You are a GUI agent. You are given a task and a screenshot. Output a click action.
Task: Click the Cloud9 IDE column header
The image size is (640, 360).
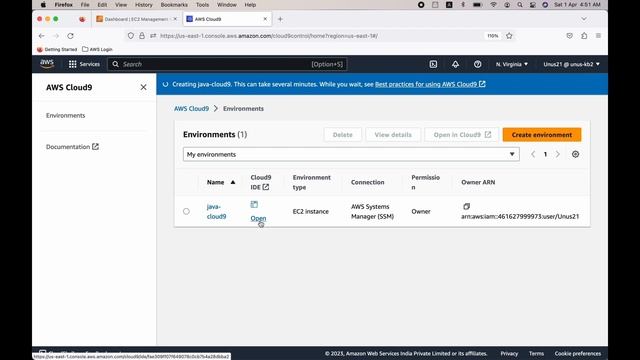tap(261, 182)
